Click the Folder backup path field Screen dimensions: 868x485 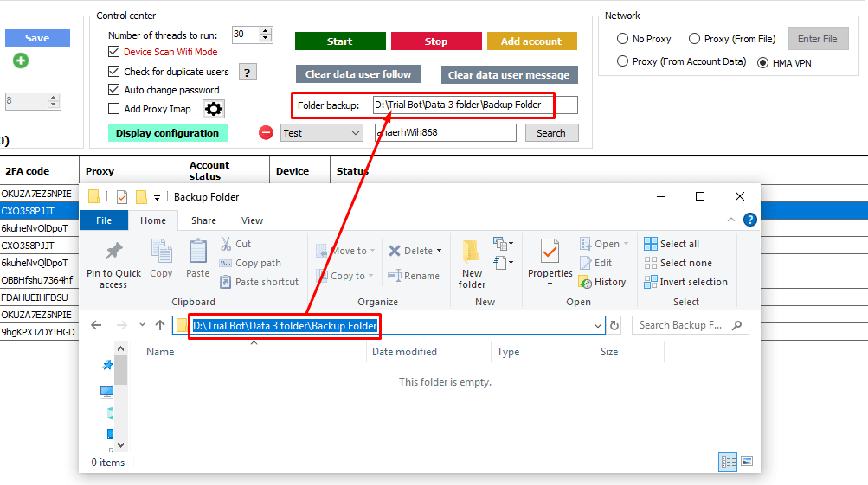474,105
